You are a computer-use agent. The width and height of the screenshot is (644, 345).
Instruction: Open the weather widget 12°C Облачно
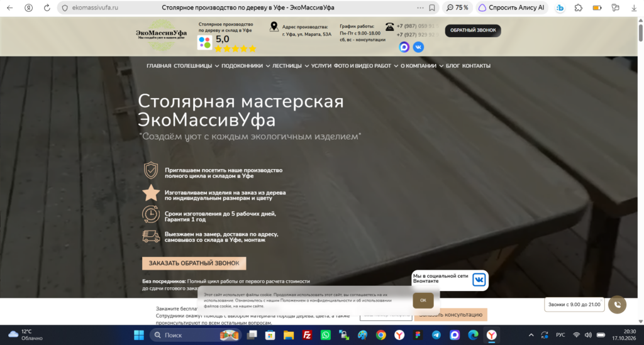tap(25, 335)
